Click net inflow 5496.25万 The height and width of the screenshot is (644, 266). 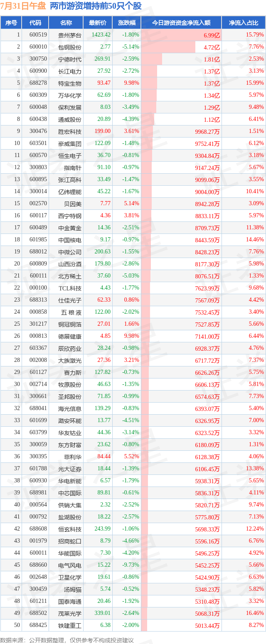207,553
